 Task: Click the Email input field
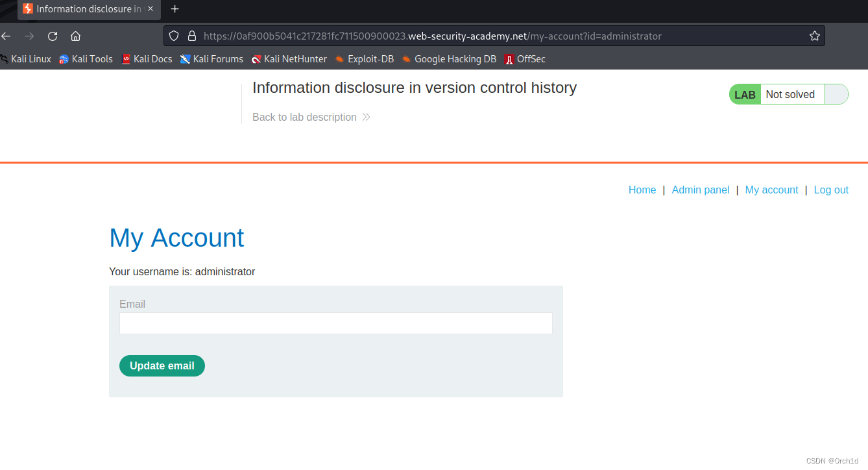336,323
